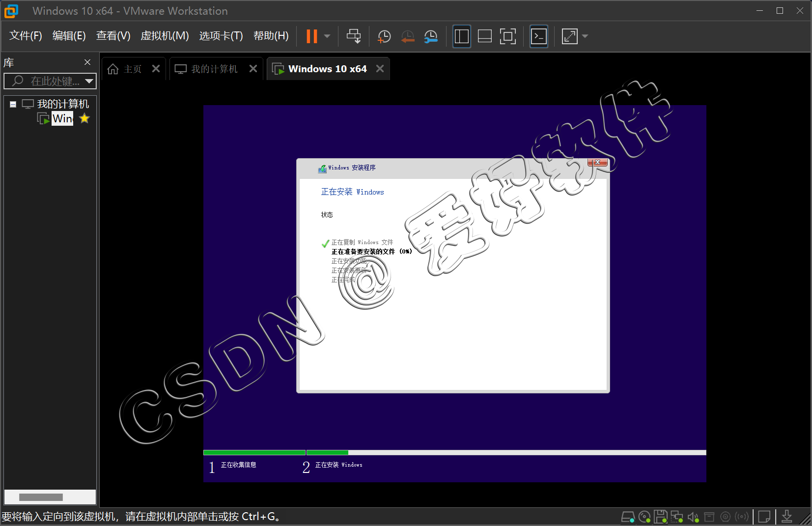Click the 正在复制 Windows 文件 status line
The height and width of the screenshot is (526, 812).
pos(363,243)
